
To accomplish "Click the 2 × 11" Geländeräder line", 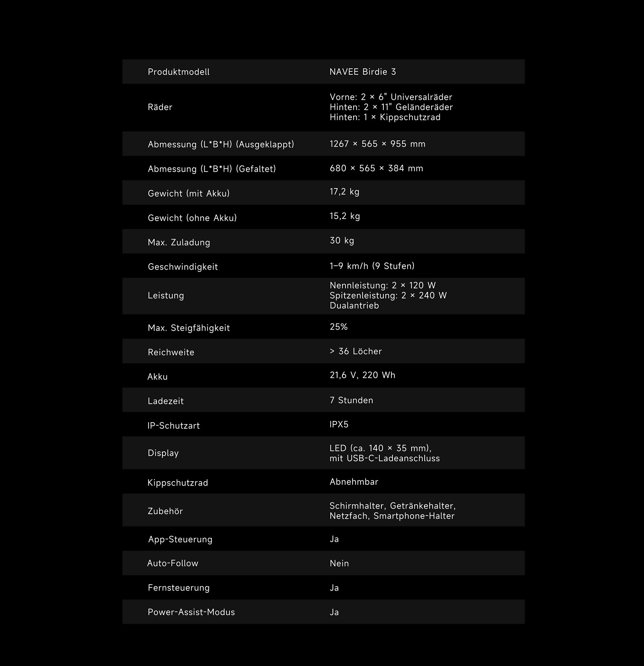I will [x=391, y=107].
